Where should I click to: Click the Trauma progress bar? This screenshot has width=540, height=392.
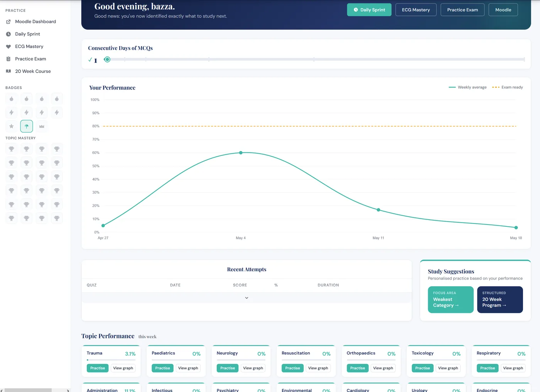tap(111, 360)
